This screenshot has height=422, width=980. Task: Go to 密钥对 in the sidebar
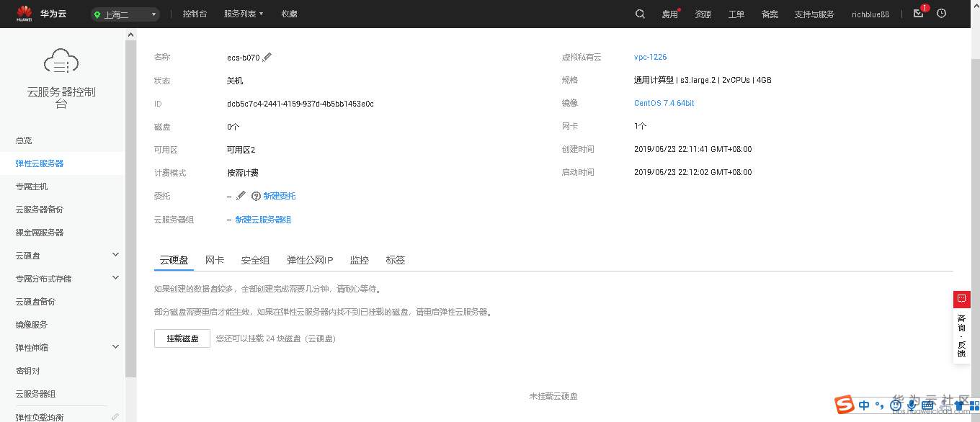[27, 371]
